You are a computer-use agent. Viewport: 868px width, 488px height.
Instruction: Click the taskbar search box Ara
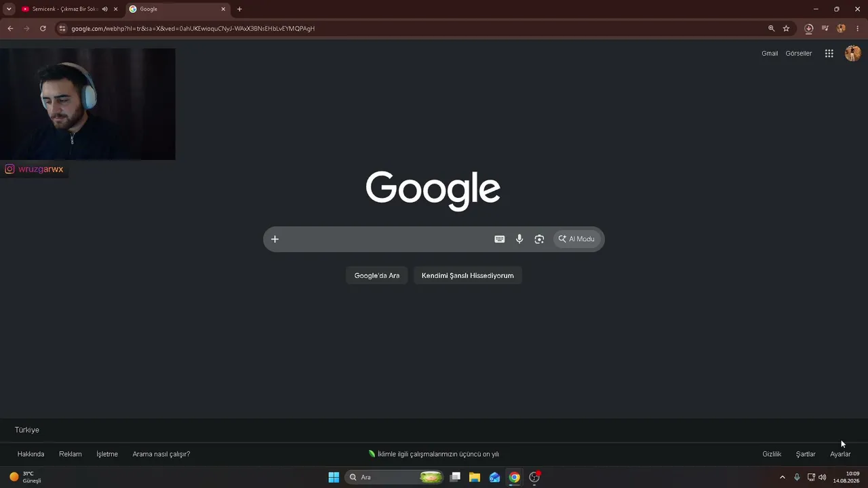point(395,477)
